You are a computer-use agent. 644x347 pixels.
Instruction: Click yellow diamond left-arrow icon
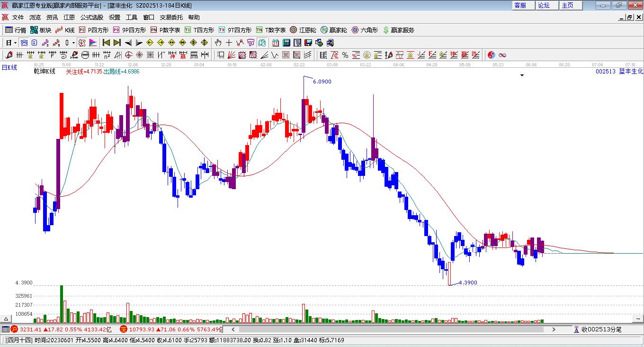(150, 43)
